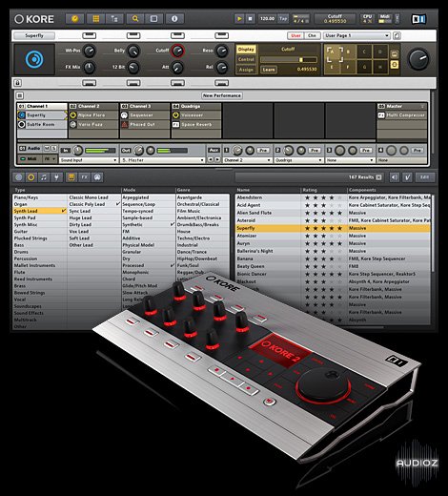
Task: Click the Tap tempo button
Action: (283, 18)
